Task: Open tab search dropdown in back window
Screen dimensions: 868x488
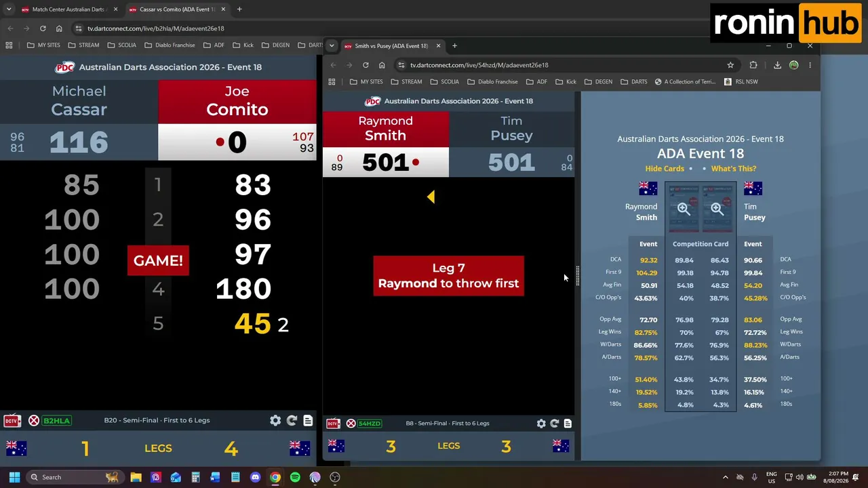Action: 9,9
